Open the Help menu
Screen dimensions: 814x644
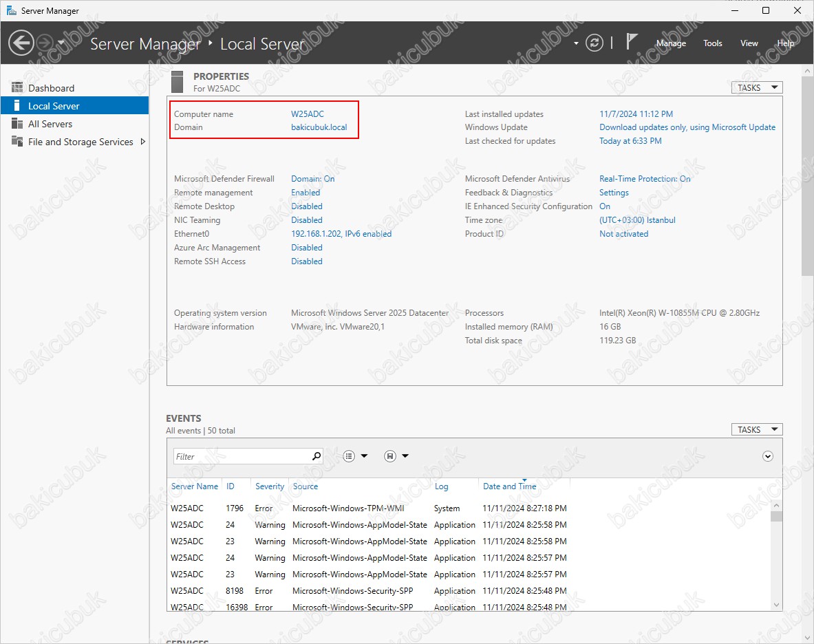coord(786,43)
